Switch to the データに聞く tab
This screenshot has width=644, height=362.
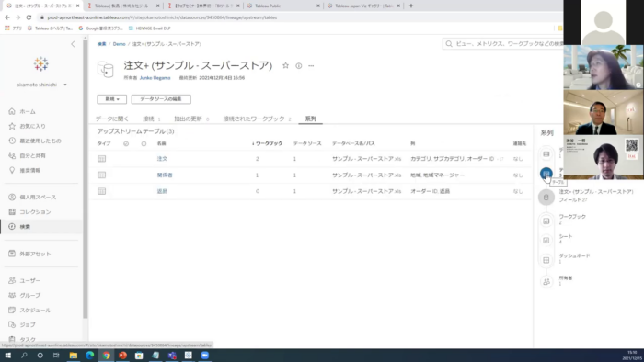click(112, 119)
